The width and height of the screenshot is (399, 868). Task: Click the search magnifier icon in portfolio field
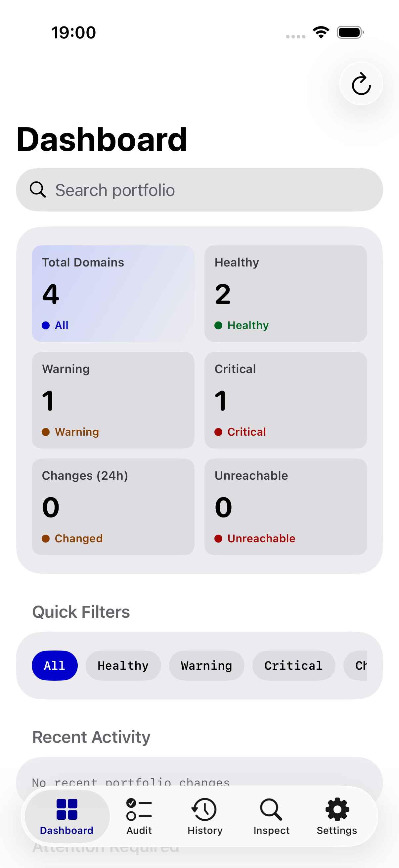tap(38, 189)
